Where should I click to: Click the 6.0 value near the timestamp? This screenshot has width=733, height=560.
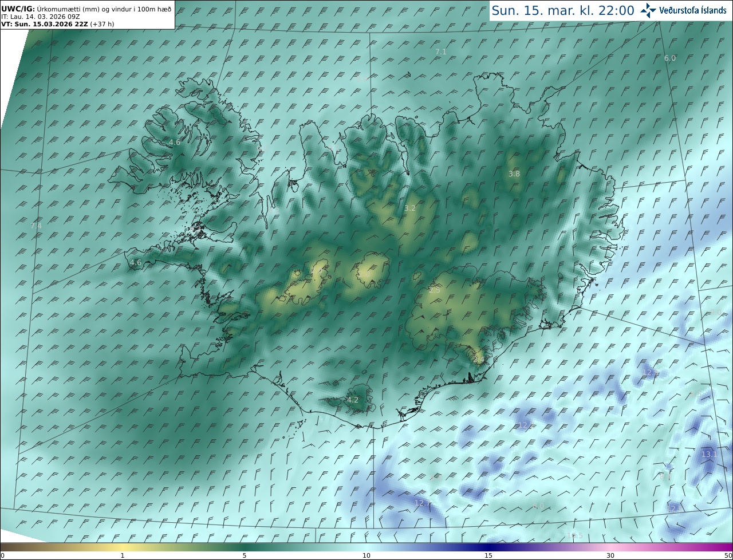[669, 58]
